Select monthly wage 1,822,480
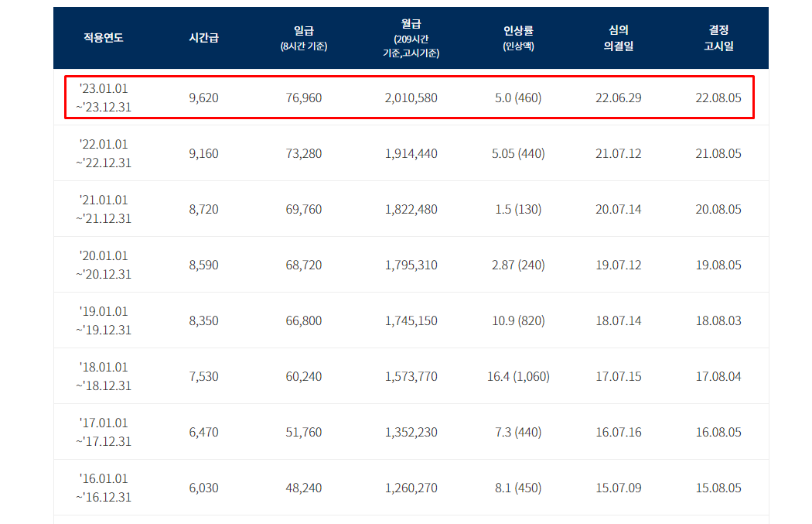Screen dimensions: 812x524 [x=411, y=210]
